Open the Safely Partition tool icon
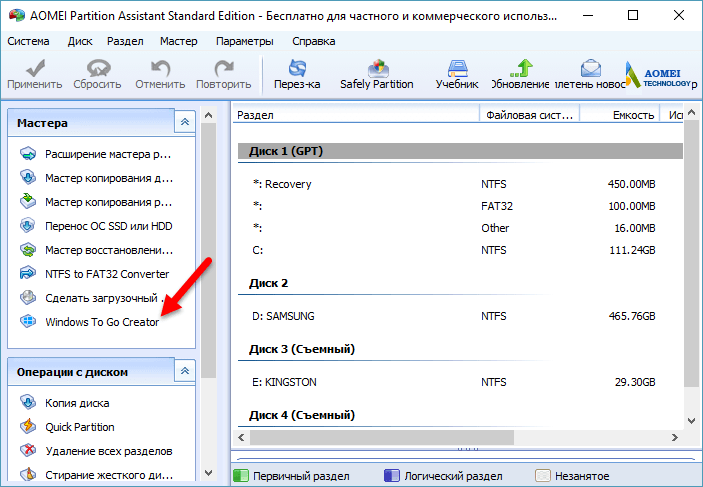The height and width of the screenshot is (487, 703). coord(377,68)
